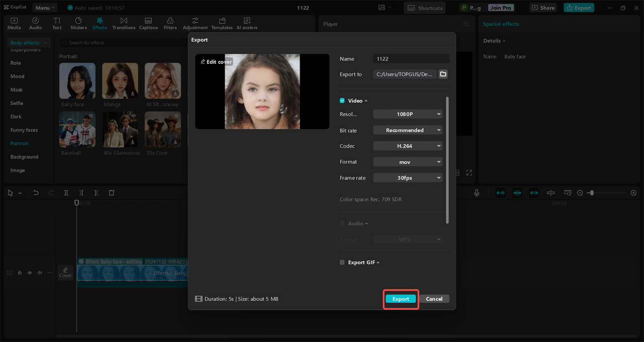Open the Captions icon

point(148,23)
